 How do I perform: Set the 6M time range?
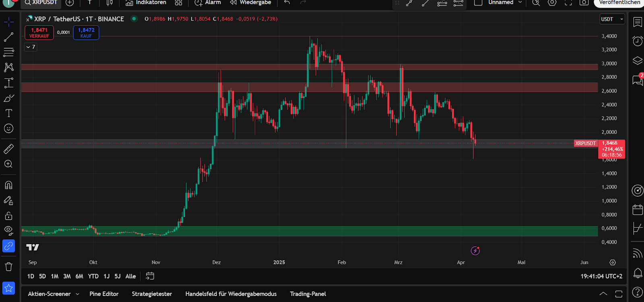pyautogui.click(x=79, y=276)
